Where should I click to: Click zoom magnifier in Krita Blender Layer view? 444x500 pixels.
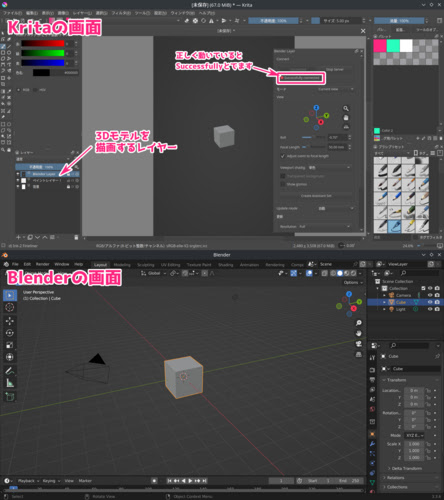[346, 108]
